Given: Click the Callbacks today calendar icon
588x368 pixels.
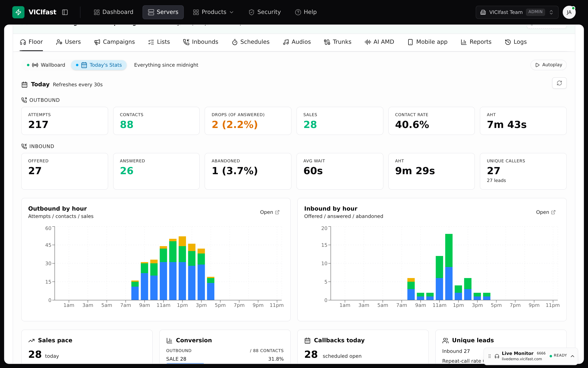Looking at the screenshot, I should click(x=307, y=340).
